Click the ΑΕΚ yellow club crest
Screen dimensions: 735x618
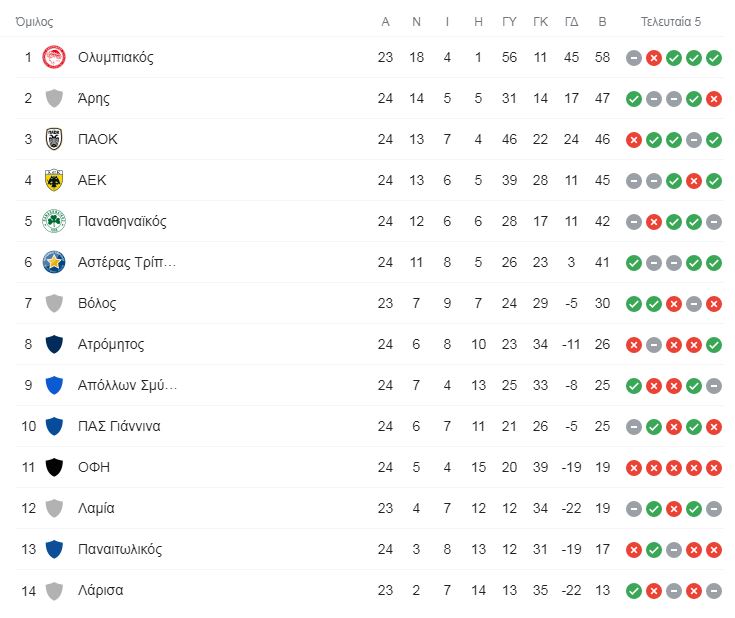54,180
